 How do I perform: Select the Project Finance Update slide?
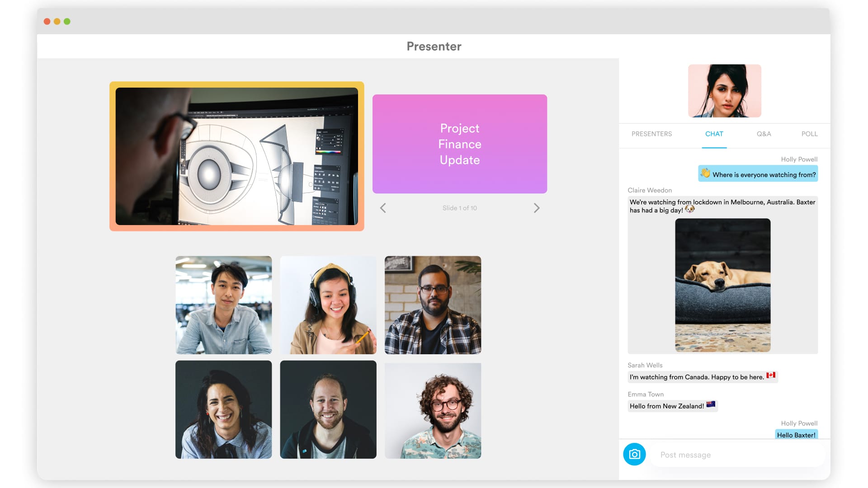[x=459, y=144]
